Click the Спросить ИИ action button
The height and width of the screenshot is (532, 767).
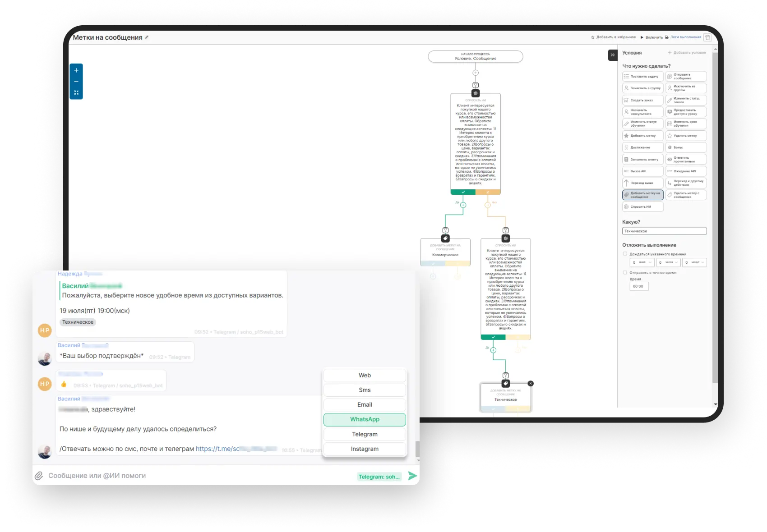click(x=642, y=207)
